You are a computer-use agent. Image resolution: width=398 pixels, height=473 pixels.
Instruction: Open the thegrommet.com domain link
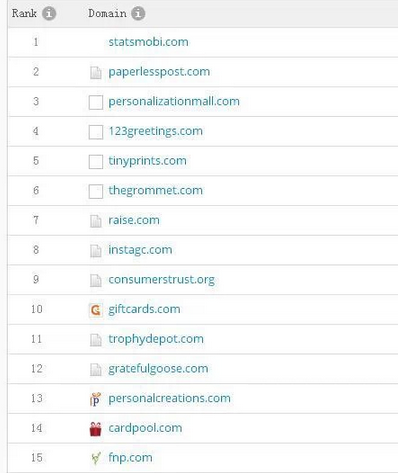(x=156, y=190)
